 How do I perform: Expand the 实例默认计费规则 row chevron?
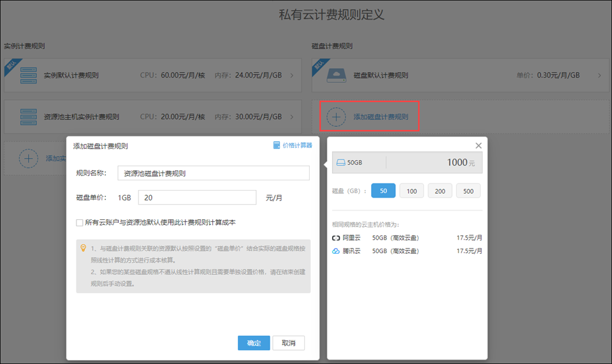point(292,75)
